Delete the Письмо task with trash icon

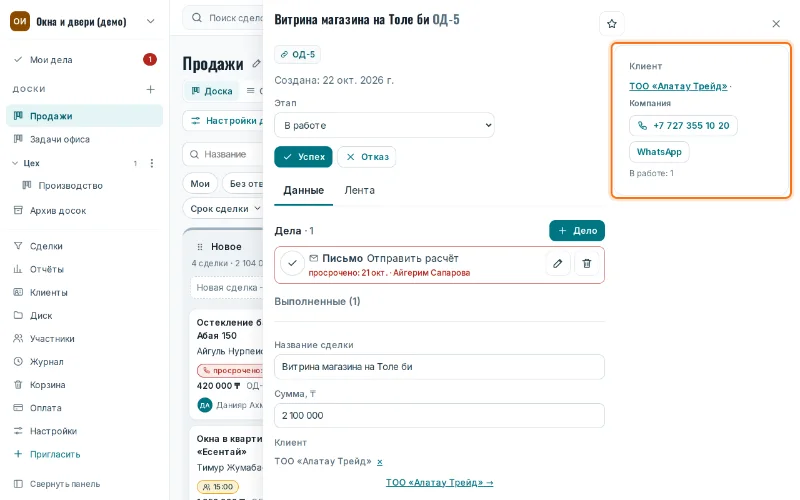(586, 264)
